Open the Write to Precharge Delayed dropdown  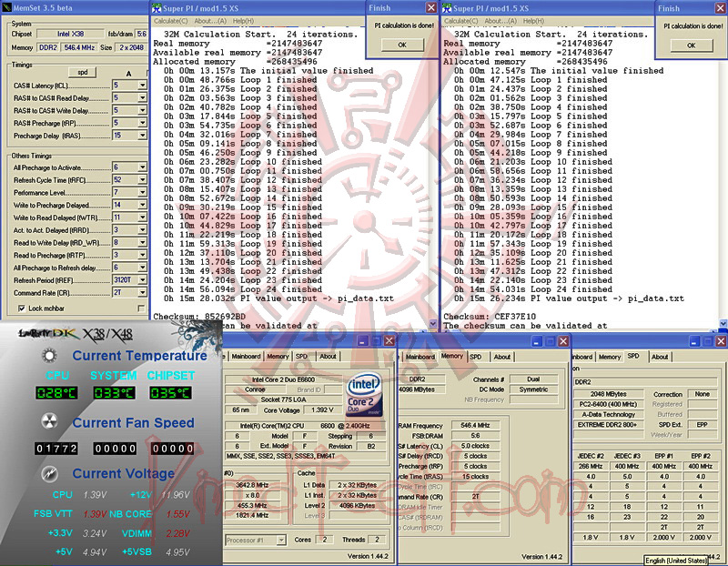[x=143, y=205]
